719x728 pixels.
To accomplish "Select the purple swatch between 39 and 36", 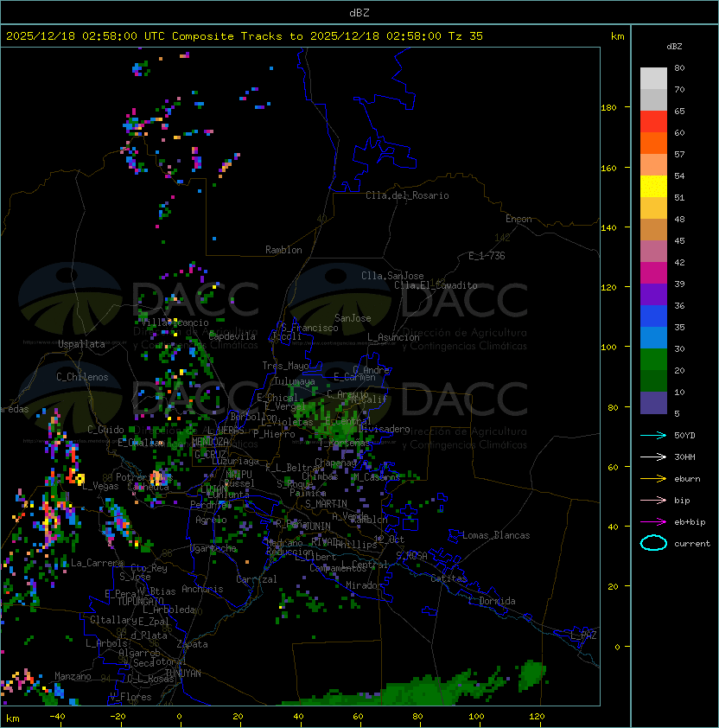I will (x=653, y=295).
